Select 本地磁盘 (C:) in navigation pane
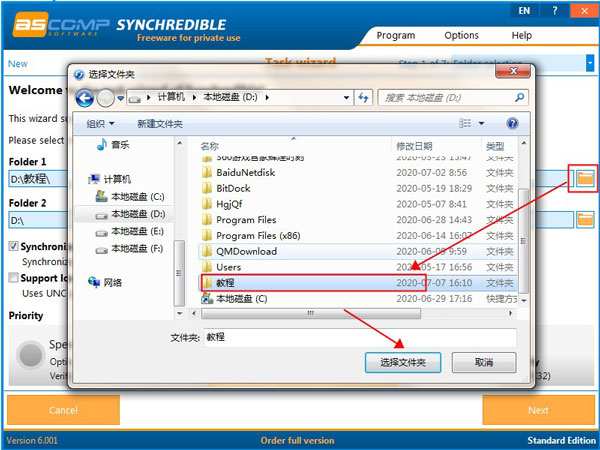The image size is (600, 450). (x=130, y=197)
